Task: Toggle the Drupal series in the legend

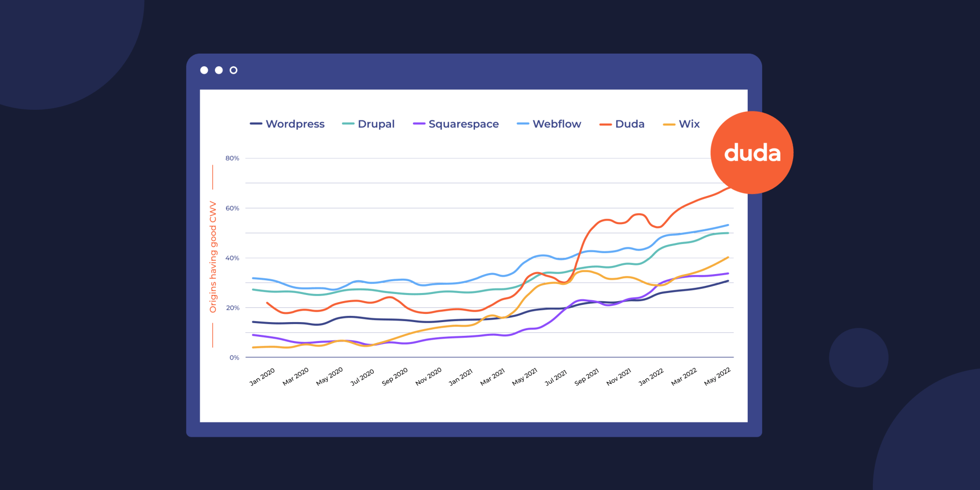Action: 376,124
